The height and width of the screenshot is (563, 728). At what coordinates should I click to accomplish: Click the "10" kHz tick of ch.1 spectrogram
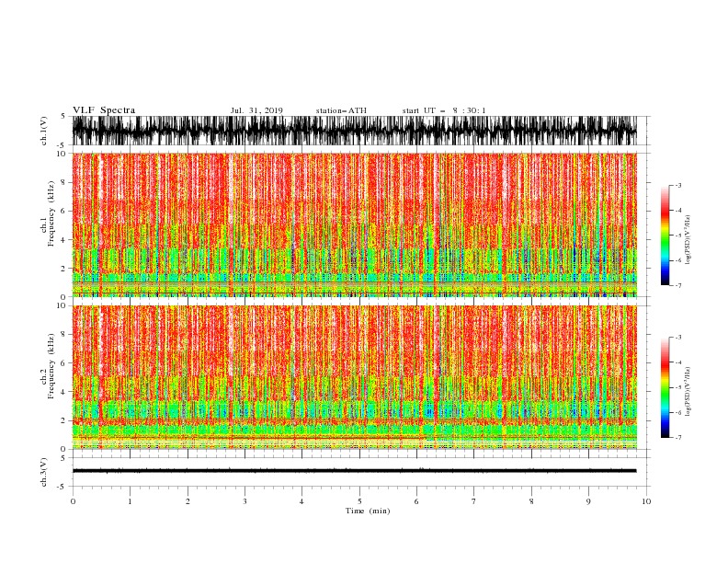pos(62,154)
